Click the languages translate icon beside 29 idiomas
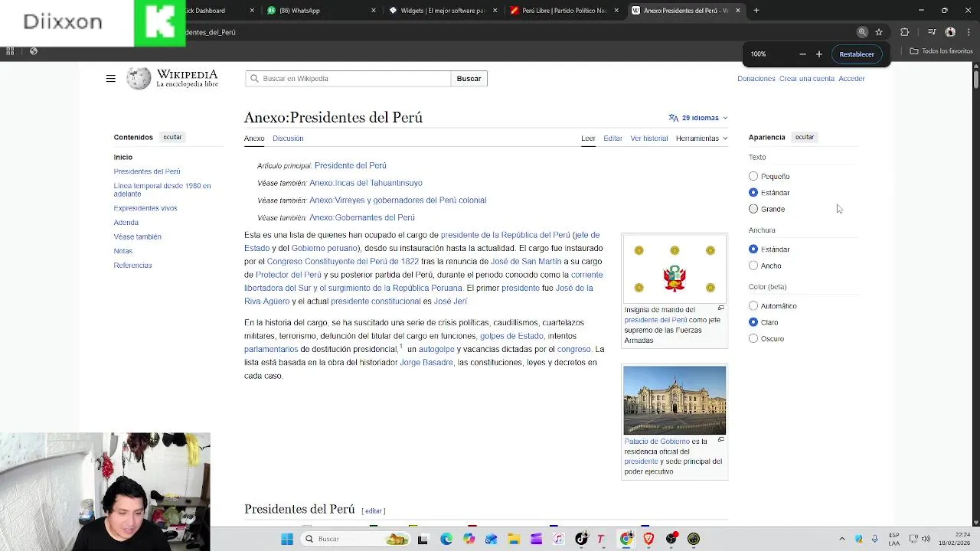This screenshot has width=980, height=551. 673,118
